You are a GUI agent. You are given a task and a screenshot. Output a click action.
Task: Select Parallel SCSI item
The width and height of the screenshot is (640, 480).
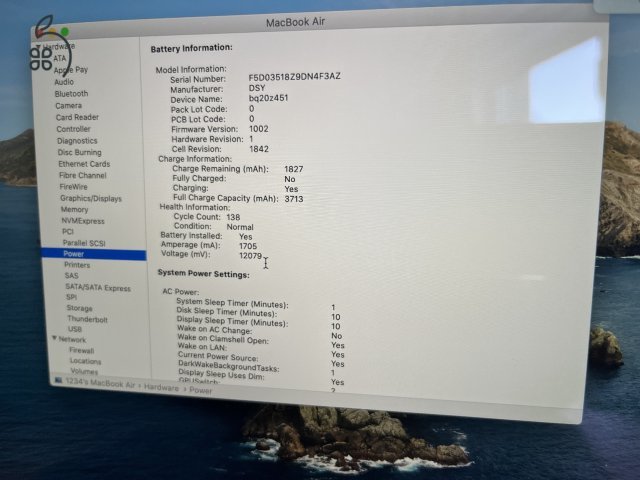click(x=84, y=243)
